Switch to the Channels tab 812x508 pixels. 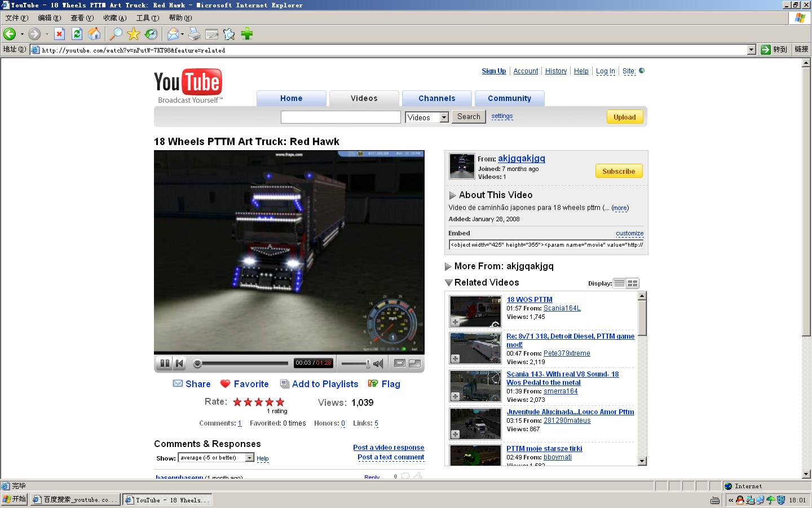[x=436, y=98]
